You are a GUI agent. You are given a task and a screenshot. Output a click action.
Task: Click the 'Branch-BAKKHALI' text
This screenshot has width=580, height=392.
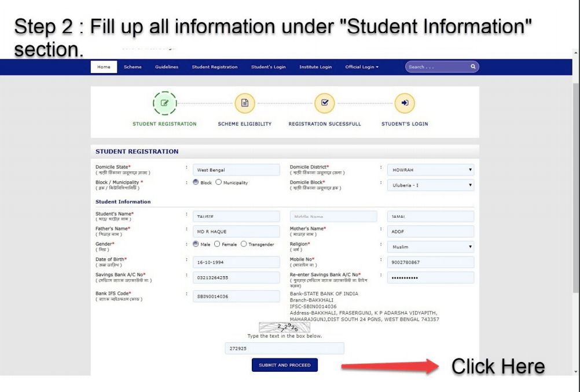(x=311, y=300)
